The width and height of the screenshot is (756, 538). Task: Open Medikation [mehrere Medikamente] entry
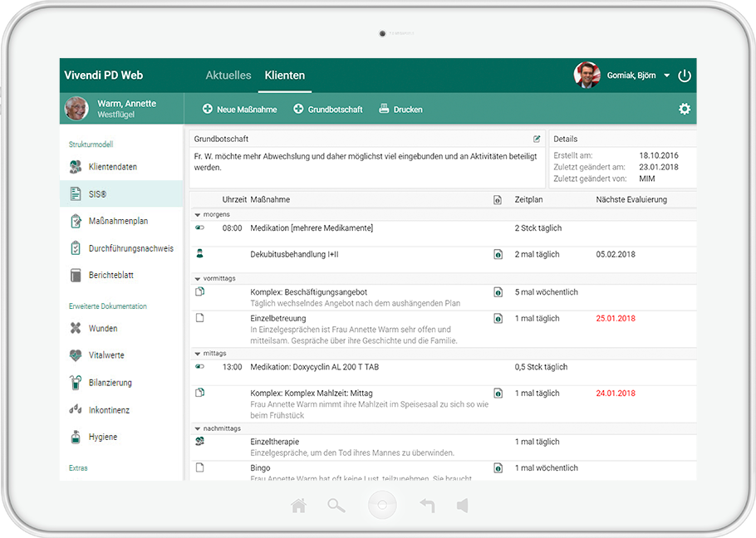[312, 227]
